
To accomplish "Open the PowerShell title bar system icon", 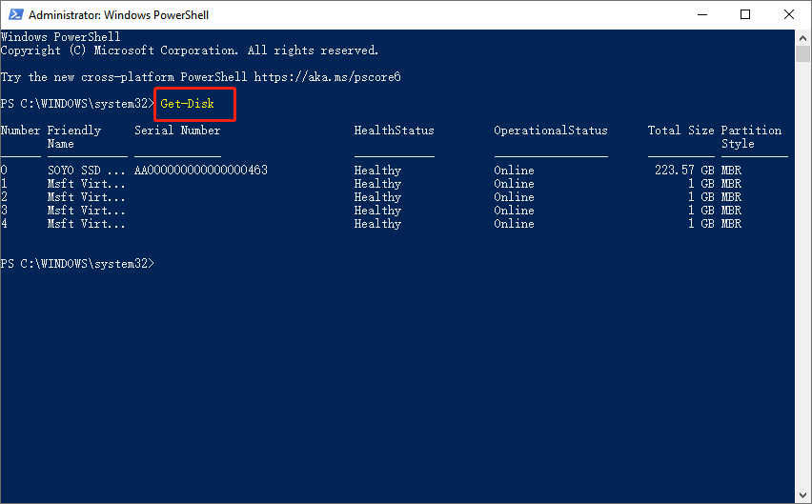I will [15, 14].
